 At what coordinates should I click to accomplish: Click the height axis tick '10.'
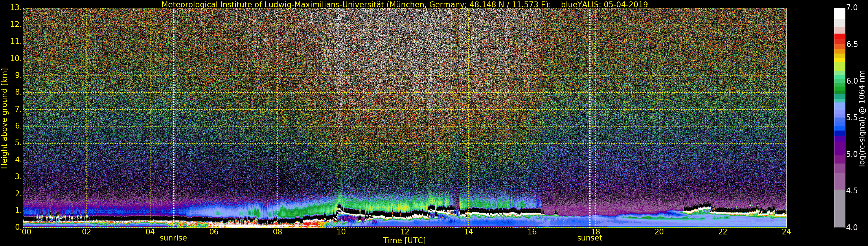click(16, 58)
